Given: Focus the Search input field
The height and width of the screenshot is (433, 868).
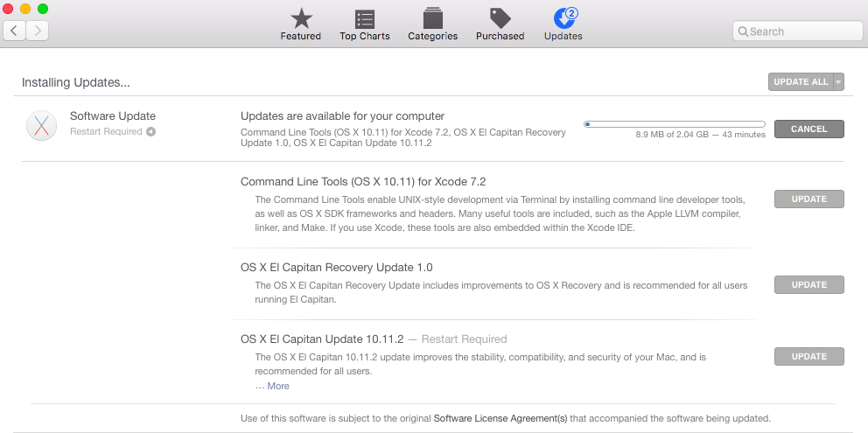Looking at the screenshot, I should point(797,31).
